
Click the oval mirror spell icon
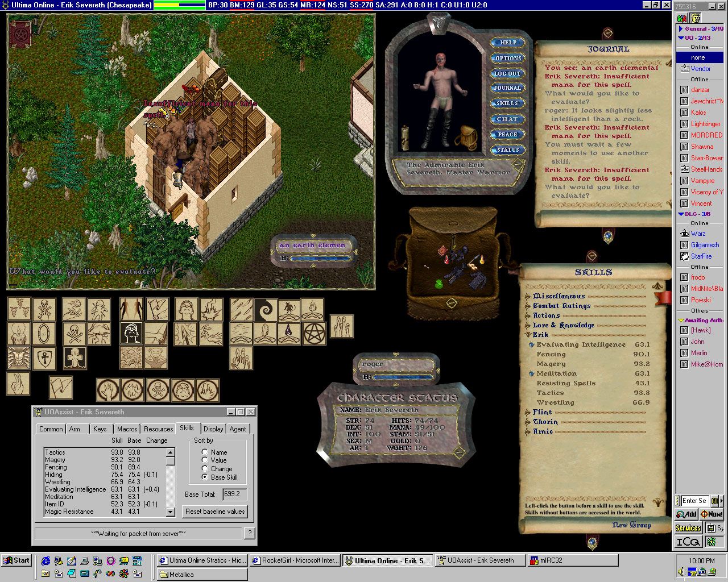pyautogui.click(x=44, y=334)
